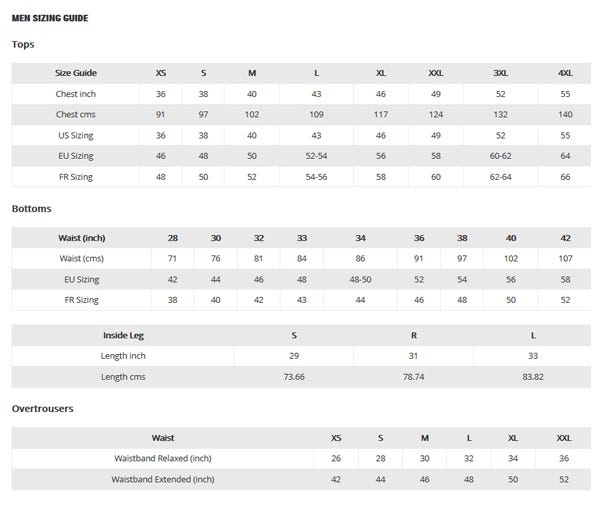Click the Bottoms section heading
Viewport: 609px width, 516px height.
click(31, 209)
